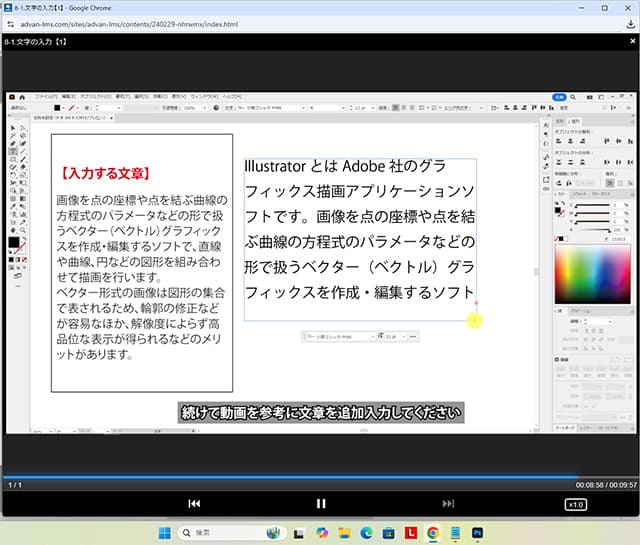Select left paragraph alignment in control bar

pos(396,108)
